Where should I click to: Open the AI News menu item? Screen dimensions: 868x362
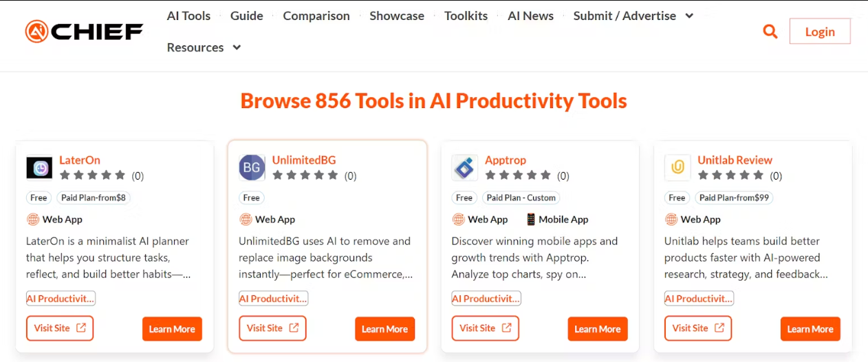pyautogui.click(x=530, y=16)
